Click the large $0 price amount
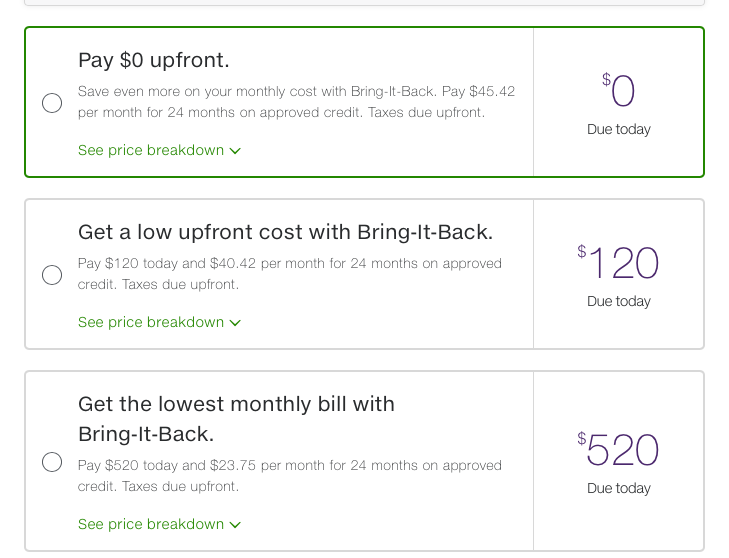The image size is (729, 558). [620, 92]
